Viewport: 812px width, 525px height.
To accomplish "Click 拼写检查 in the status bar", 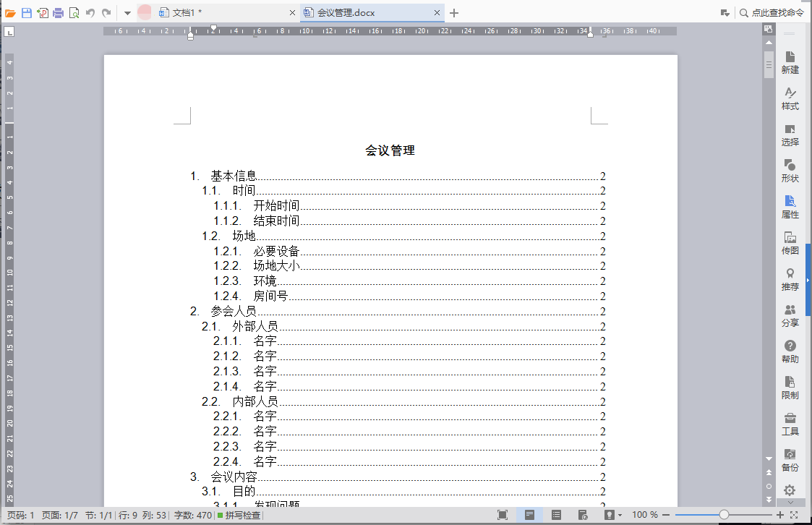I will 239,515.
